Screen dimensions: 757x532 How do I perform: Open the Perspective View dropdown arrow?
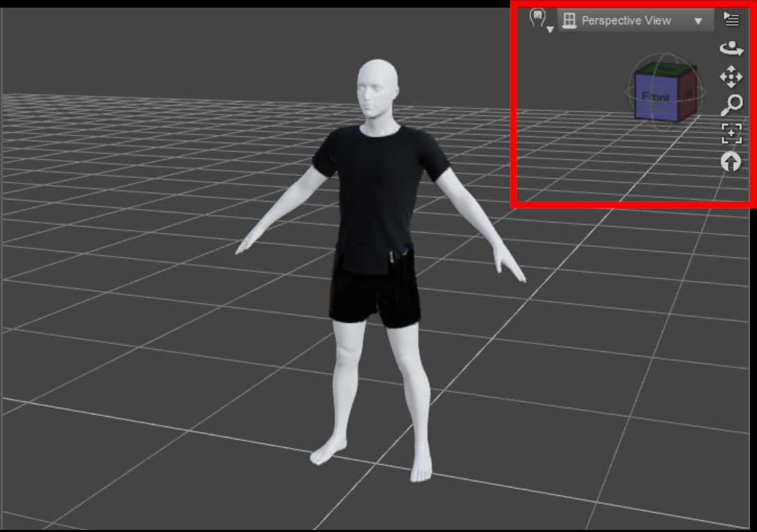click(x=698, y=20)
